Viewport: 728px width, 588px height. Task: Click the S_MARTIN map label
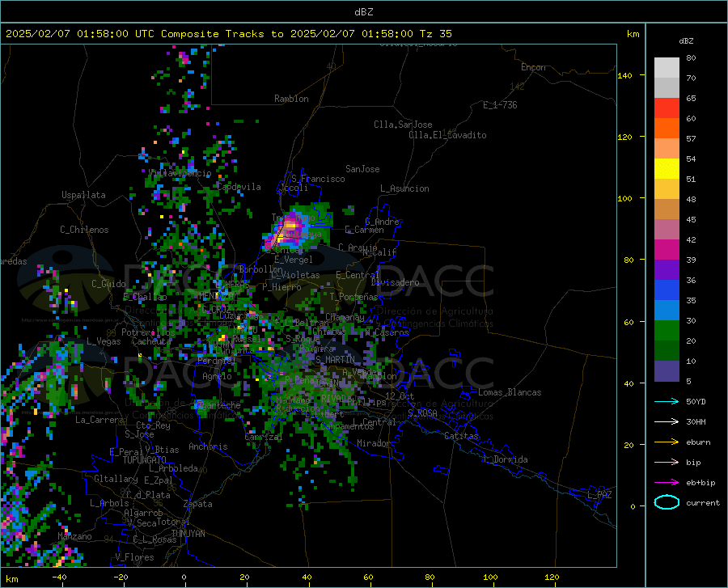coord(335,360)
